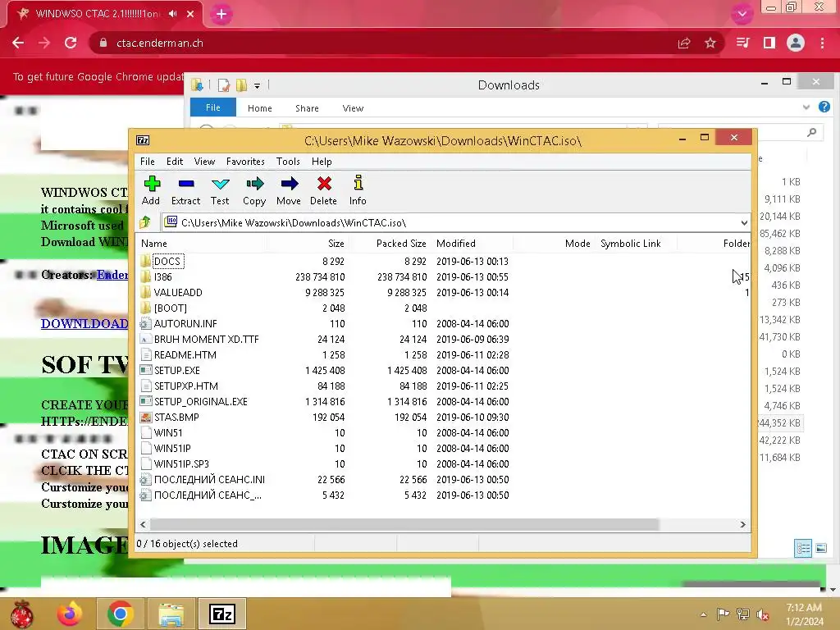Open the File tab in Downloads window

213,107
